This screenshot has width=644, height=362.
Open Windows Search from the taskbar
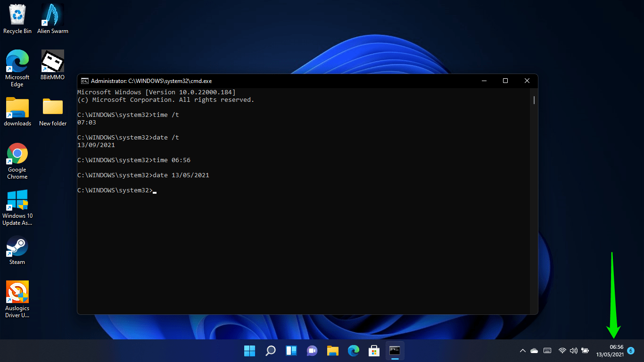point(270,351)
